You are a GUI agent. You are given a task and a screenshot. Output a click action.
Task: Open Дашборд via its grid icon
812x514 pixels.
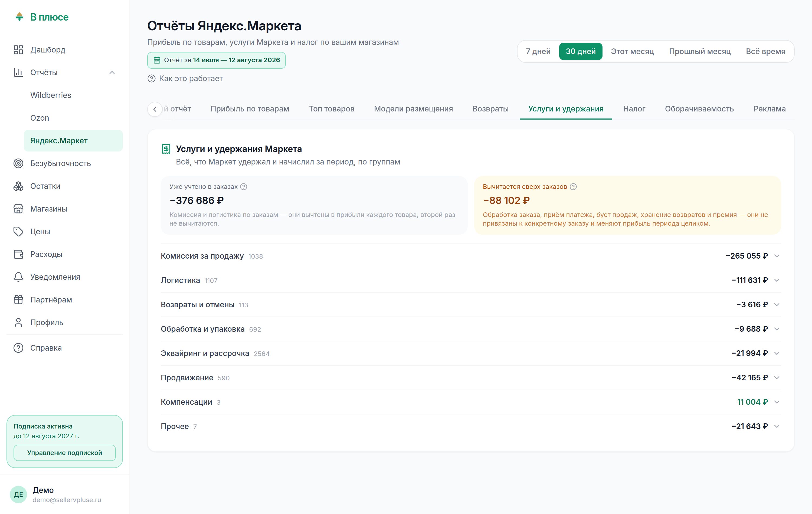[x=18, y=50]
